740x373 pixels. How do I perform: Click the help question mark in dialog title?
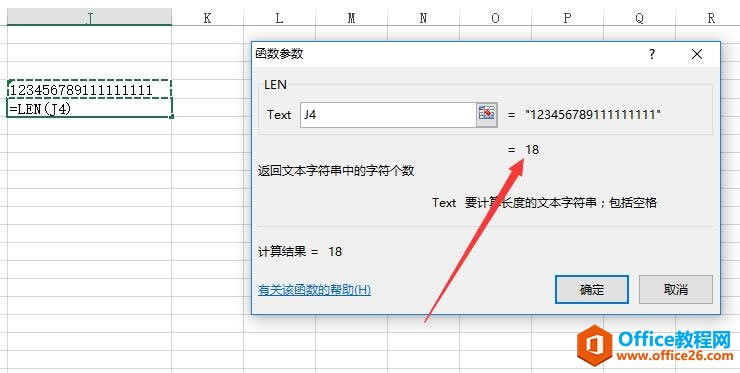pyautogui.click(x=652, y=54)
